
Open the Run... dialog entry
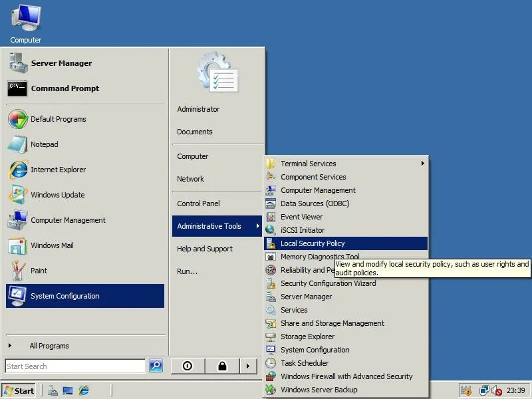pyautogui.click(x=217, y=271)
